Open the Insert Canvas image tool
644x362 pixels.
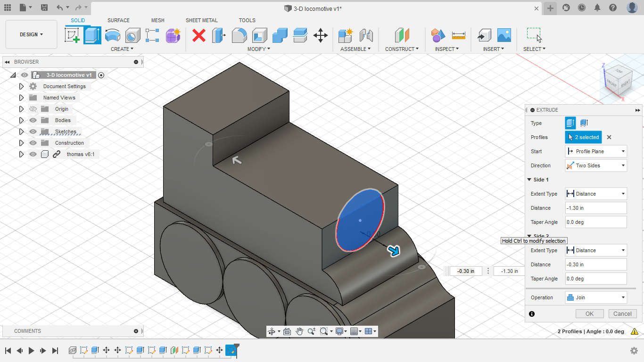(x=504, y=35)
